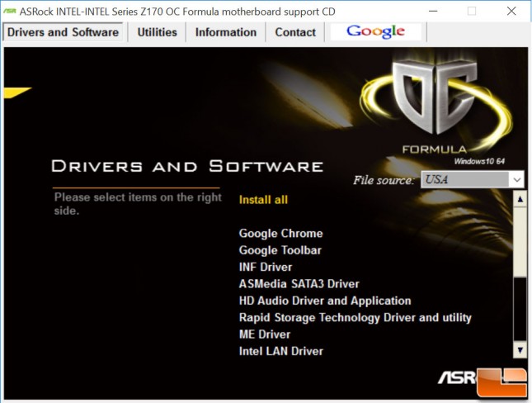This screenshot has width=532, height=403.
Task: Switch to the Utilities tab
Action: pyautogui.click(x=157, y=32)
